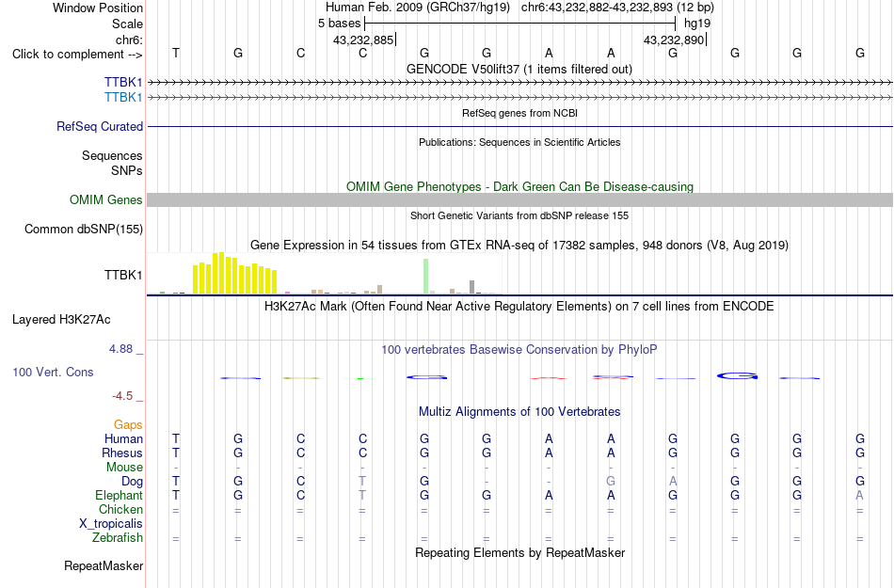Click 'RefSeq genes from NCBI' title

tap(519, 113)
